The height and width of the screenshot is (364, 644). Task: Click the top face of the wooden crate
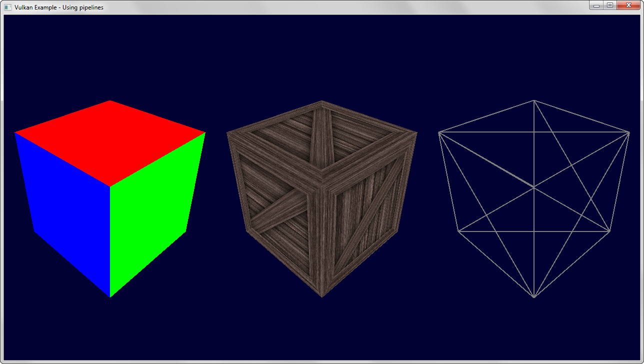tap(322, 141)
